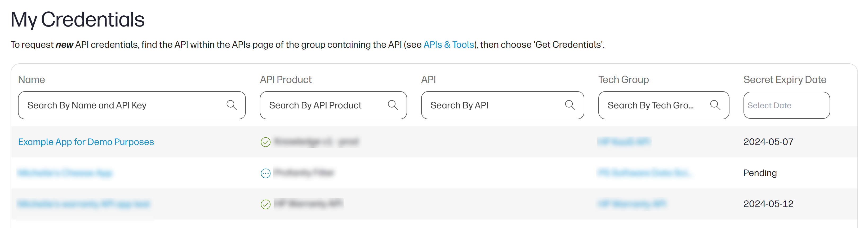
Task: Click the magnifier icon in Name search
Action: [232, 105]
